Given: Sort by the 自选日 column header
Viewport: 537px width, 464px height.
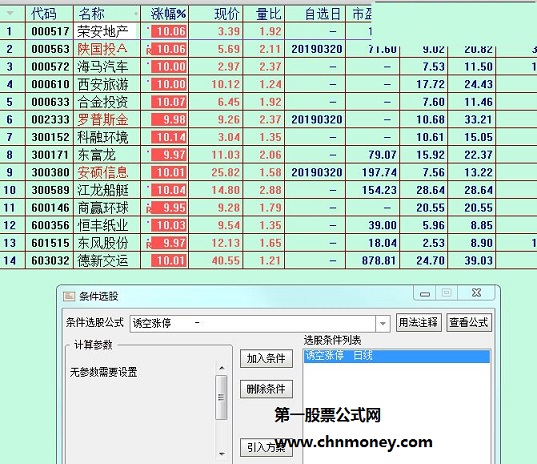Looking at the screenshot, I should tap(323, 14).
